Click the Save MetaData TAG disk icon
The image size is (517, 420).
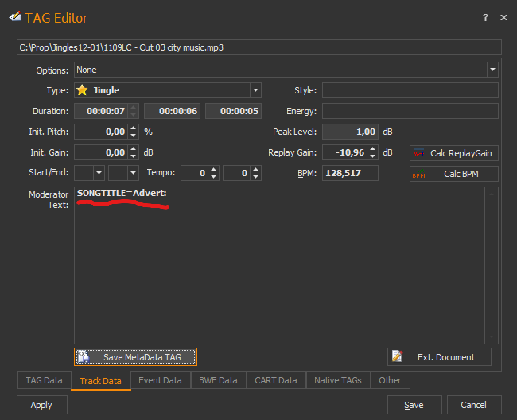[84, 357]
